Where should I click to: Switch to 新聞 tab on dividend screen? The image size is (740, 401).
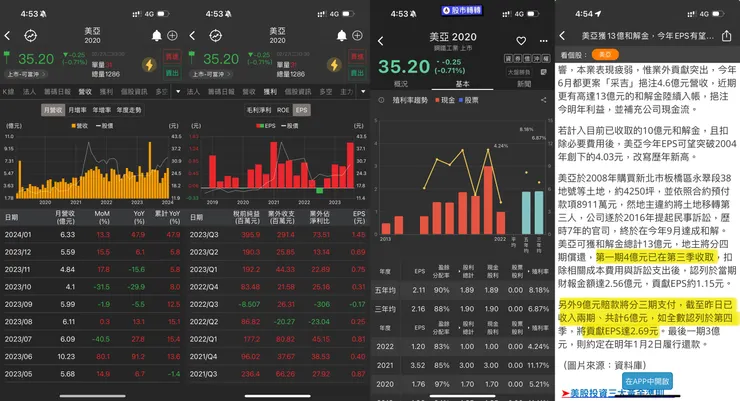[x=524, y=84]
